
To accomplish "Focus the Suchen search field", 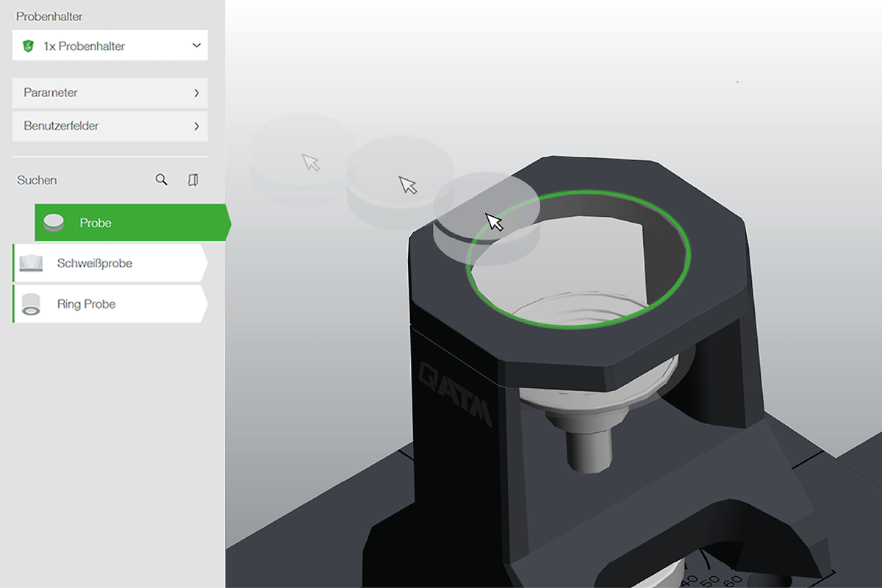I will pos(81,180).
